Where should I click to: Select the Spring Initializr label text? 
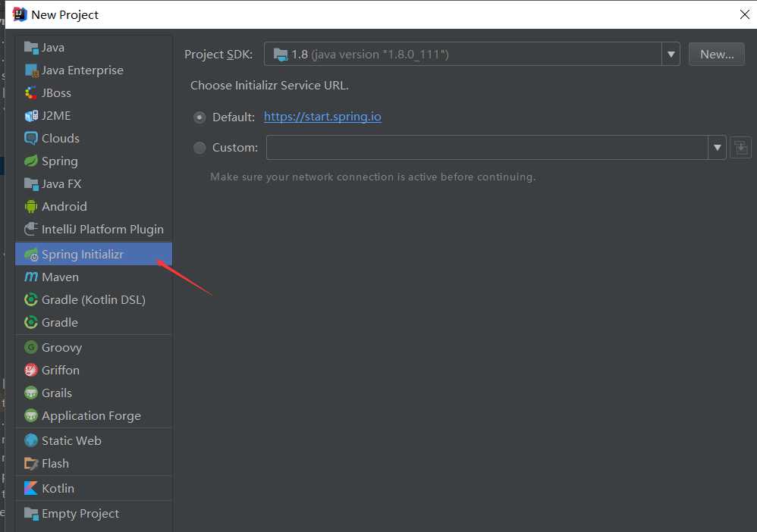[x=83, y=254]
